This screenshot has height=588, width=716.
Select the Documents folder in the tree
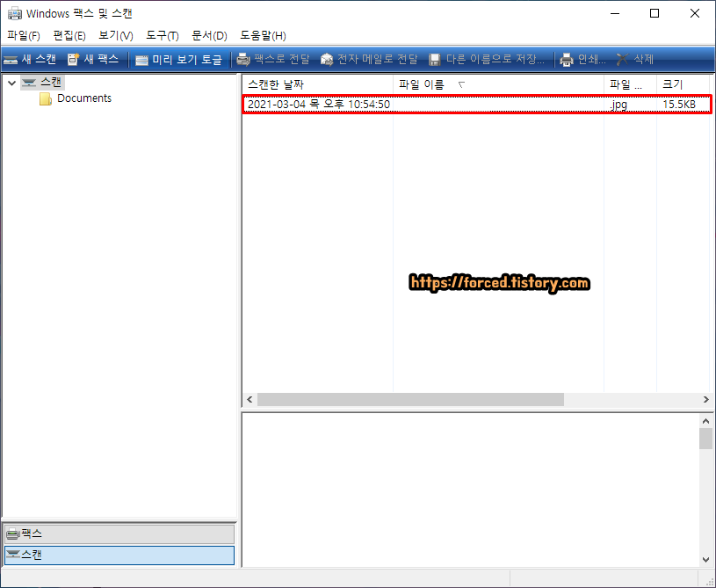[x=84, y=98]
